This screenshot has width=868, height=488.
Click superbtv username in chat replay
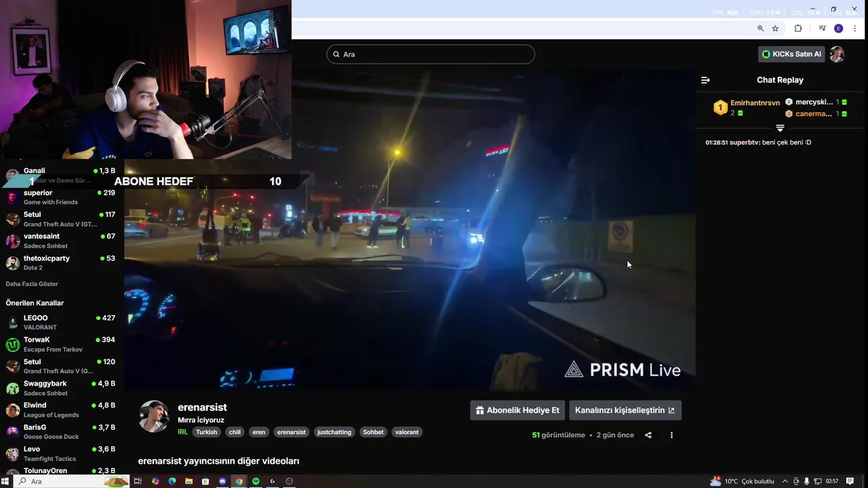(744, 142)
